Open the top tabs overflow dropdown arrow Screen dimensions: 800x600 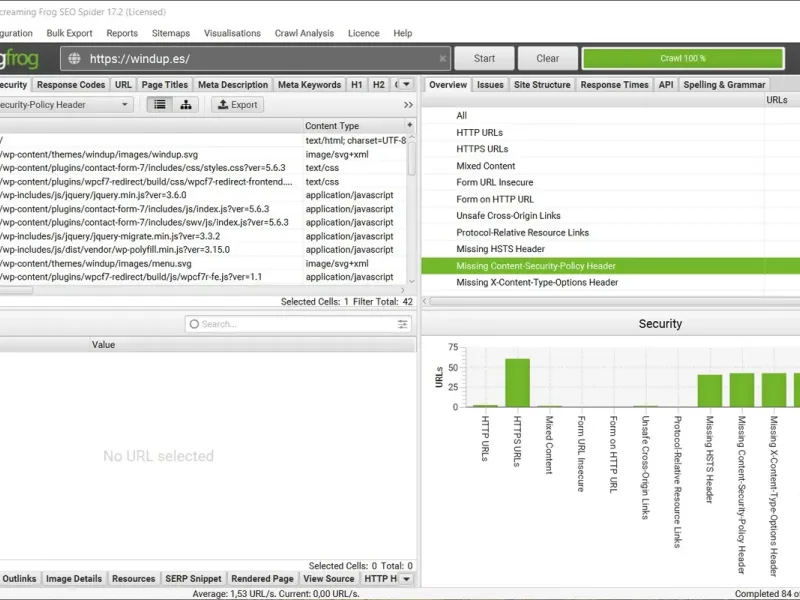coord(406,84)
